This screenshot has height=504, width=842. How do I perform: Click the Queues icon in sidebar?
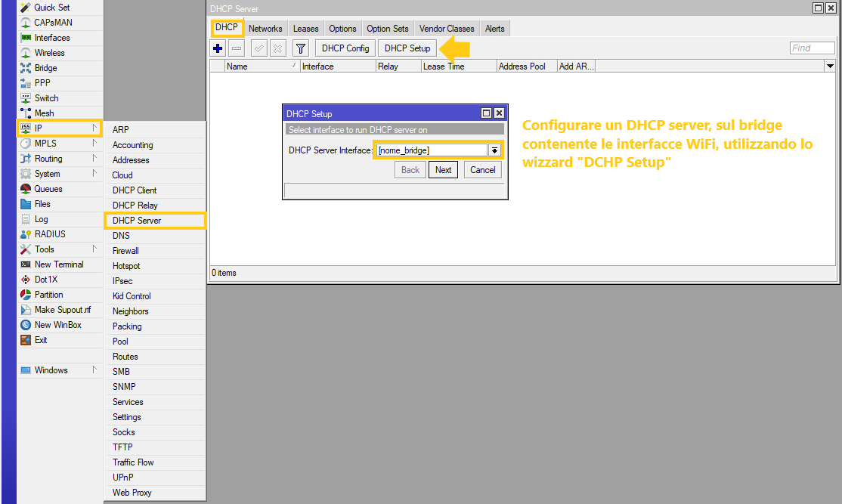tap(25, 189)
